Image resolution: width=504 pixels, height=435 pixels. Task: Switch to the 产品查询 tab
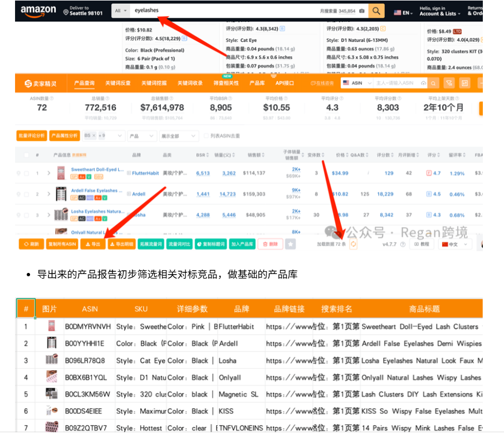pos(84,84)
